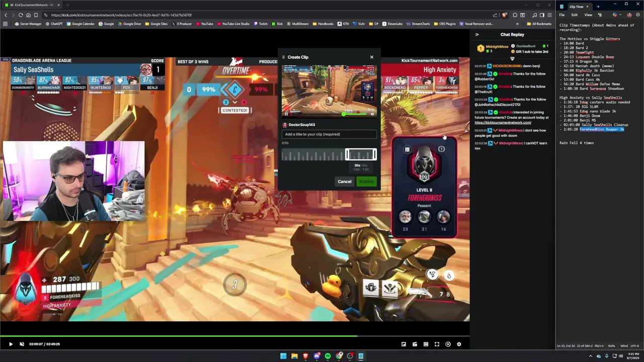Click MidnightMxse username in top gifters
Viewport: 644px width, 362px height.
497,47
